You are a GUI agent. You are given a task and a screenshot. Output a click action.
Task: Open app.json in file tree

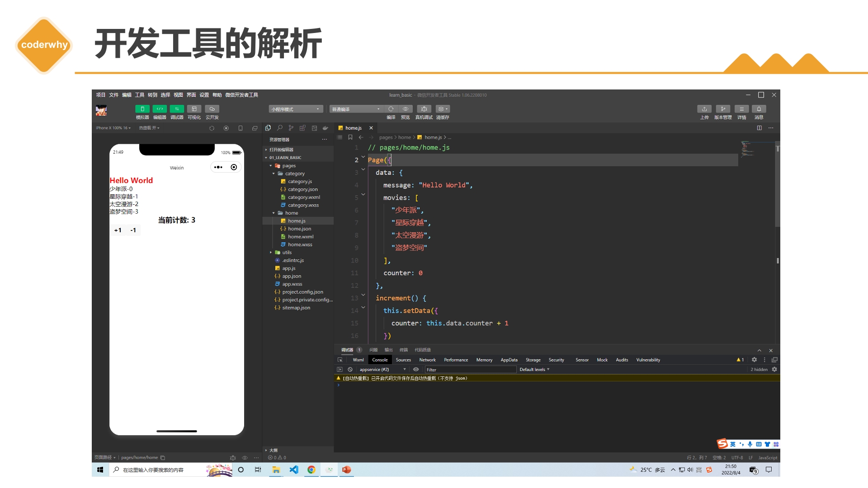(298, 276)
